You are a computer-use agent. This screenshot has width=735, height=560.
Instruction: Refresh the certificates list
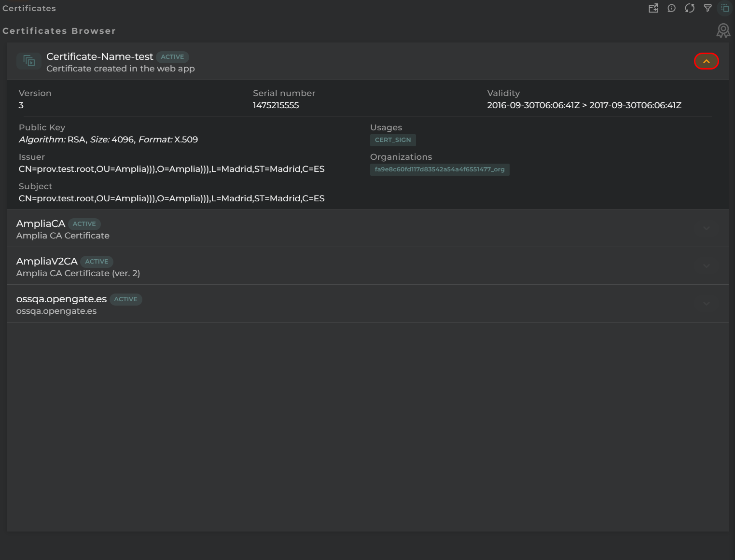[690, 8]
